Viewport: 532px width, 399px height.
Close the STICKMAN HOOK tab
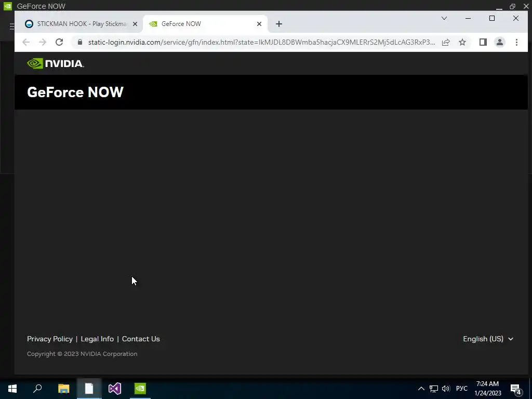coord(135,24)
